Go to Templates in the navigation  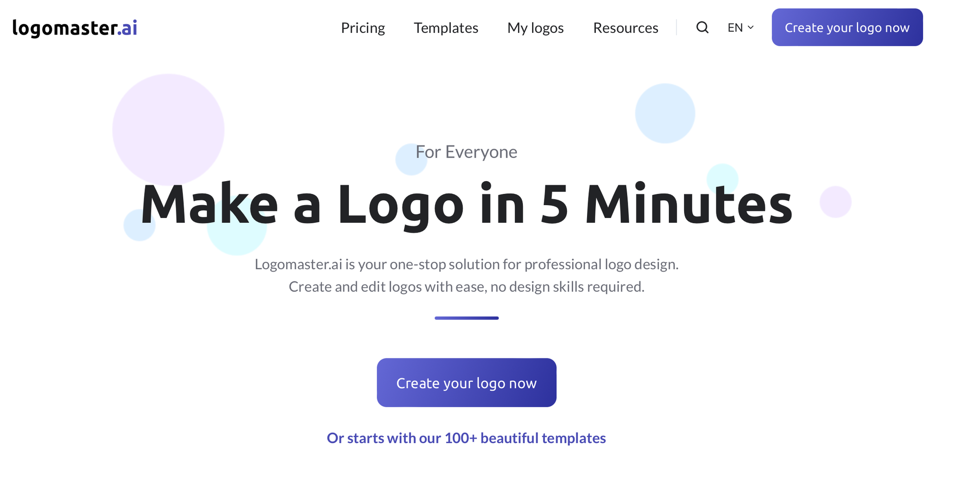[x=446, y=28]
